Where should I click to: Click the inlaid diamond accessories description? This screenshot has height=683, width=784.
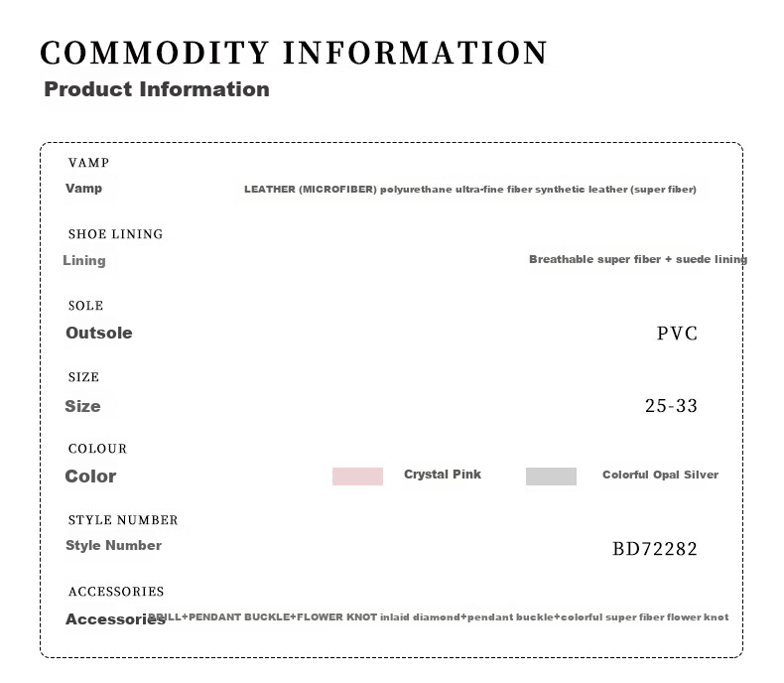[438, 617]
